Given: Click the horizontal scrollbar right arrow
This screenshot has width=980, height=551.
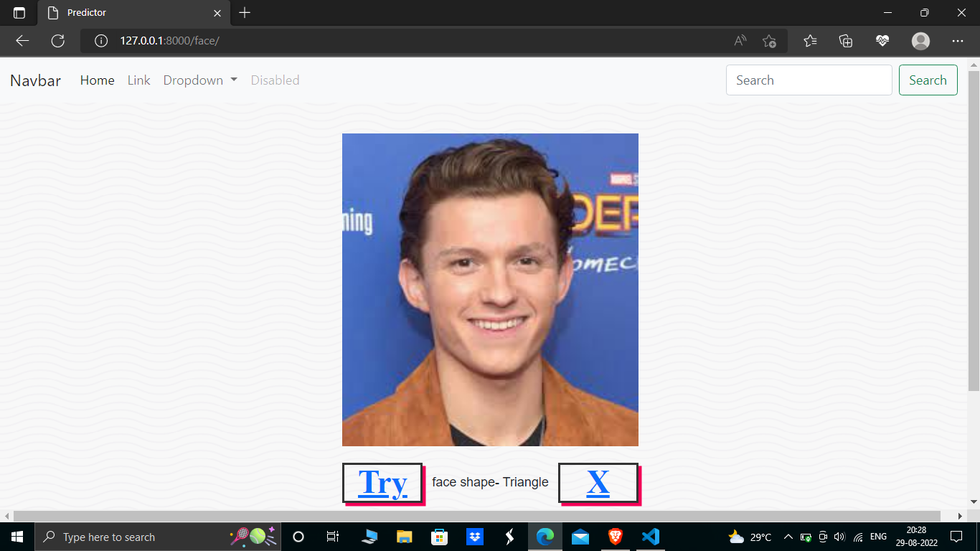Looking at the screenshot, I should tap(961, 516).
